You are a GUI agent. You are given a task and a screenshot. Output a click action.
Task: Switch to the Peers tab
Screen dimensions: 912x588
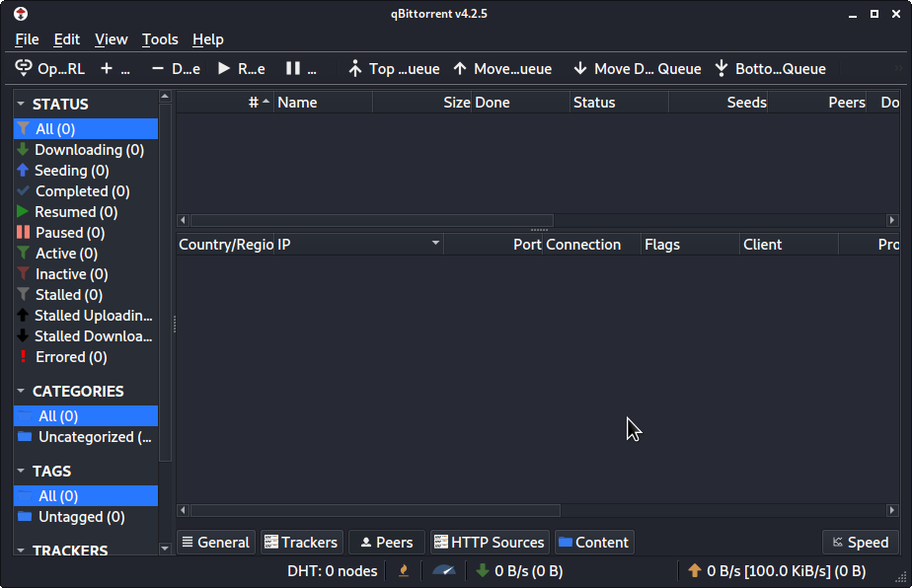[387, 542]
